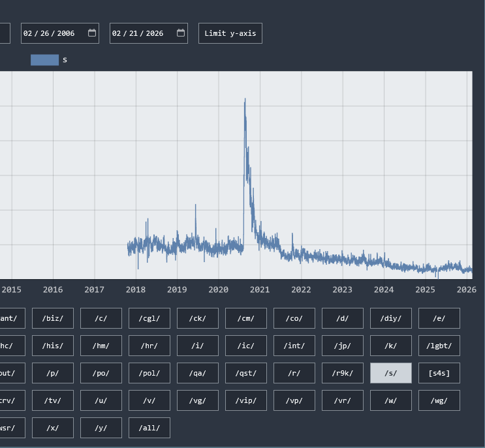Click the 2020 x-axis label
Viewport: 485px width, 448px height.
(219, 290)
